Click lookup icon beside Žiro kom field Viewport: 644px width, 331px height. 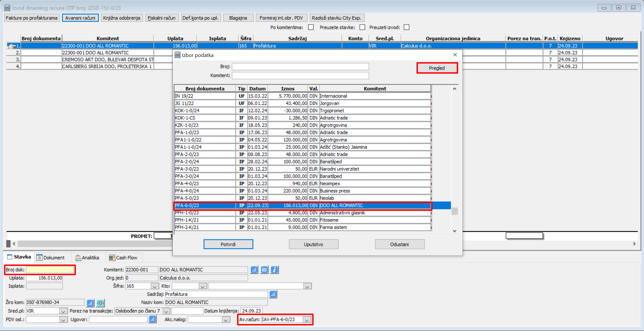click(90, 303)
